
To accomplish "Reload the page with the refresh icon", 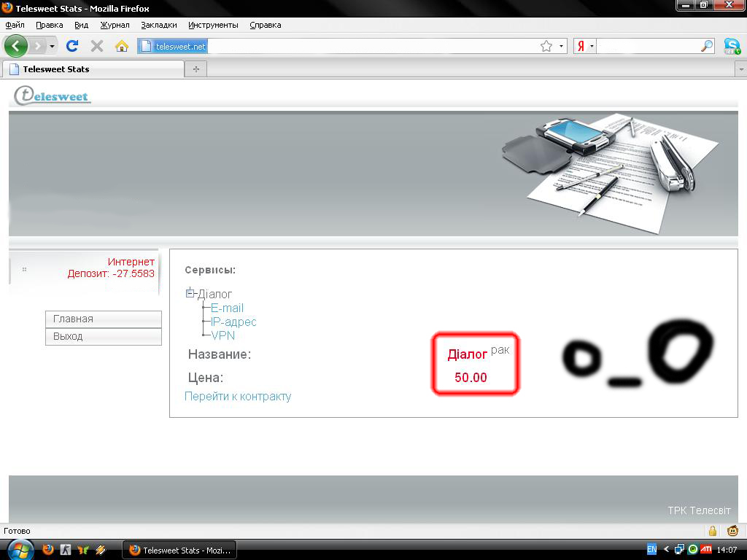I will coord(71,46).
